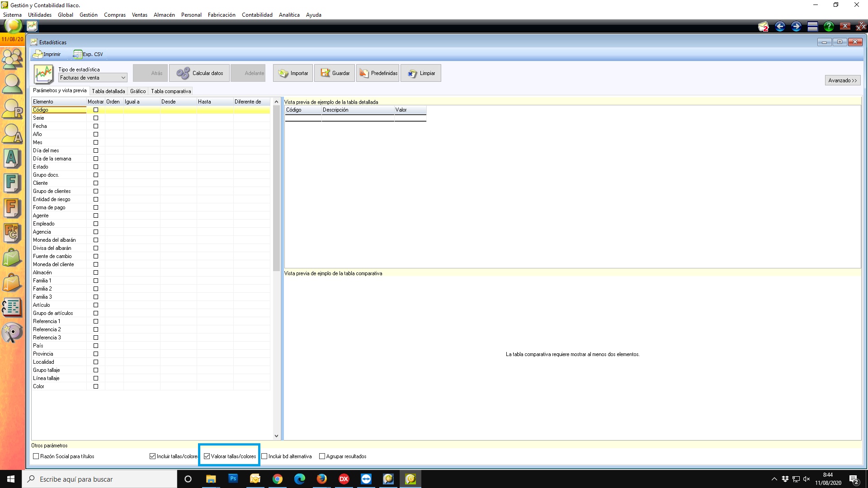Open Tipo de estadística dropdown
This screenshot has height=488, width=868.
coord(93,78)
